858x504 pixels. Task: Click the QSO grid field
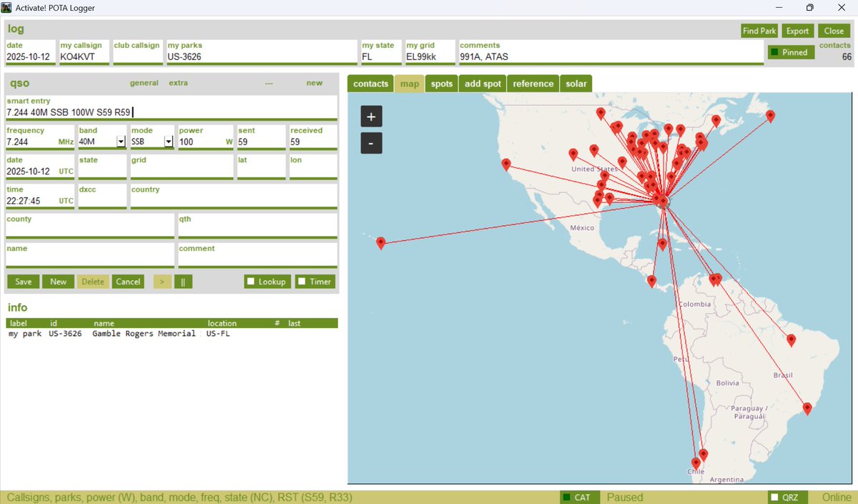point(181,172)
